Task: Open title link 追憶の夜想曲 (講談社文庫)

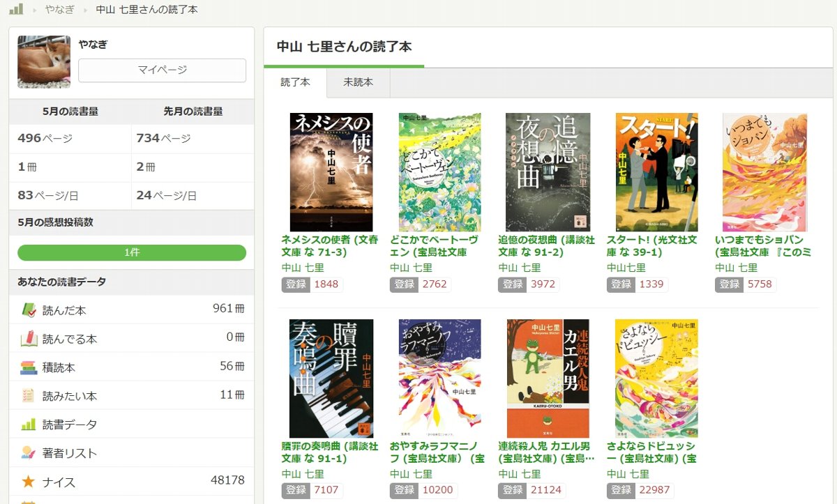Action: (x=547, y=246)
